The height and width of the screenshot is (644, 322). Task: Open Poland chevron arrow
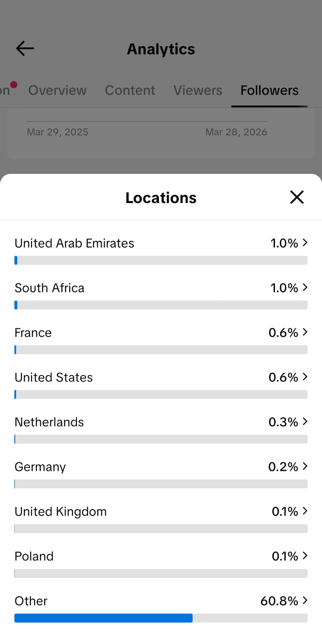click(x=305, y=555)
